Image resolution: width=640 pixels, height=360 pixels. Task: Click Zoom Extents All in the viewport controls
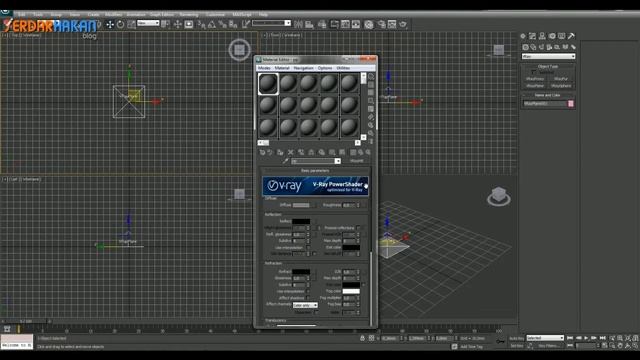(636, 338)
